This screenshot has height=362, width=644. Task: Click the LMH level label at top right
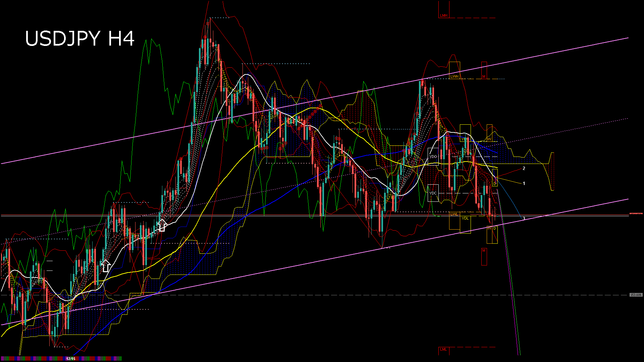click(x=443, y=15)
